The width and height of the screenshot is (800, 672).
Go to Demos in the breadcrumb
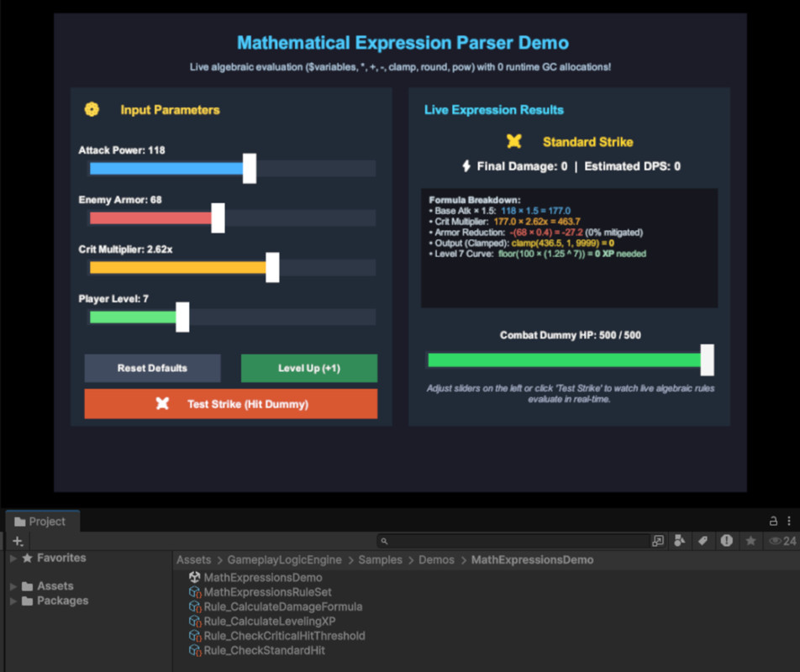click(436, 559)
